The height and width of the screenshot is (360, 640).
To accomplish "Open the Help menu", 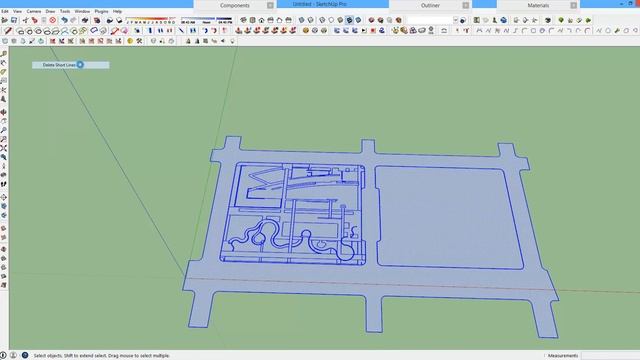I will click(x=117, y=11).
